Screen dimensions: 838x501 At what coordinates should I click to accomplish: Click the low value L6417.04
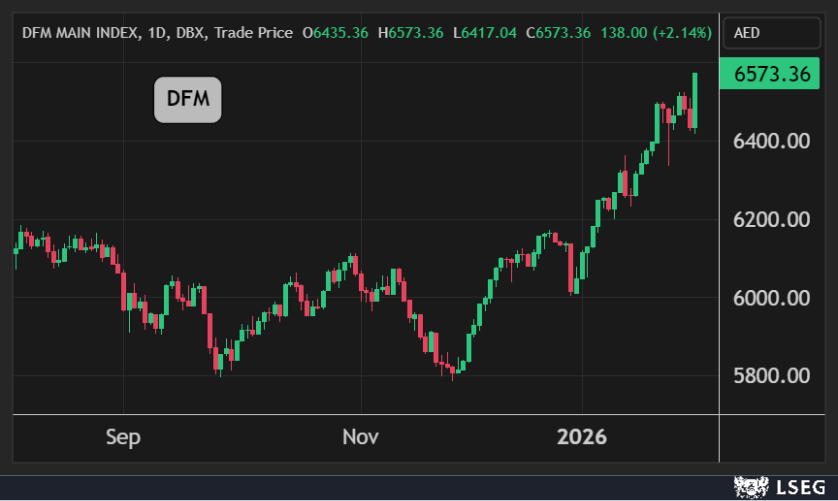pos(485,33)
